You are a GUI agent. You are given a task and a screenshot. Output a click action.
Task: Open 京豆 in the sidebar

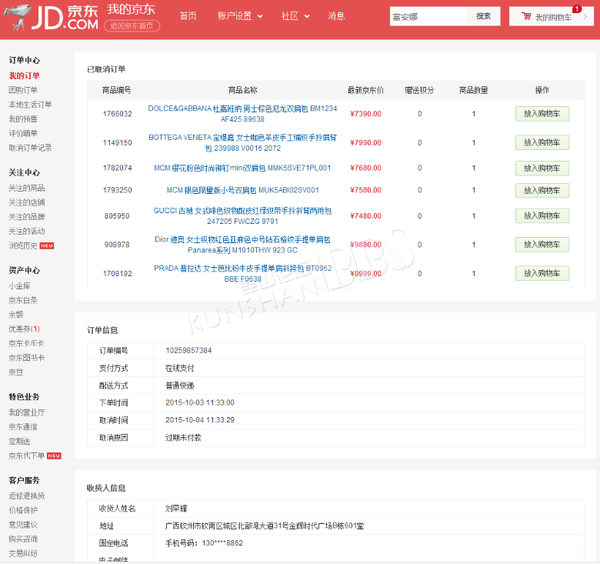click(x=16, y=372)
